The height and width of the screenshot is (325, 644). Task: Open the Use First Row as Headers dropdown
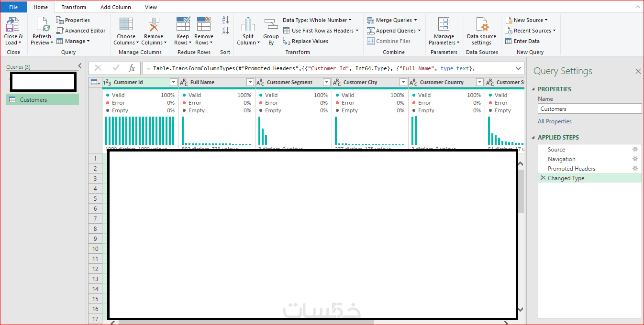click(321, 31)
